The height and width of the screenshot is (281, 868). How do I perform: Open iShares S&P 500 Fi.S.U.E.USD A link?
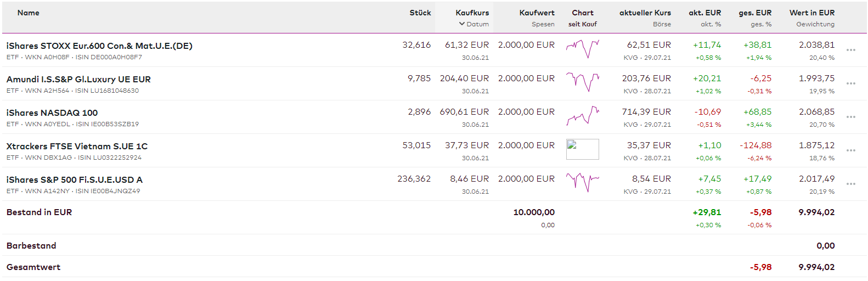click(x=74, y=180)
